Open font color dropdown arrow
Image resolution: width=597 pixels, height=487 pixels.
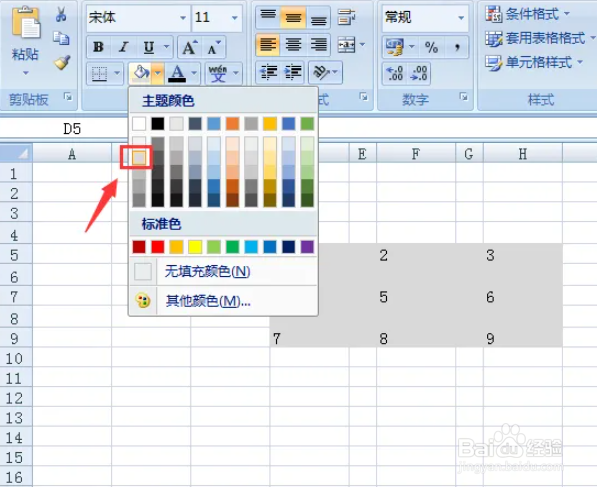194,73
